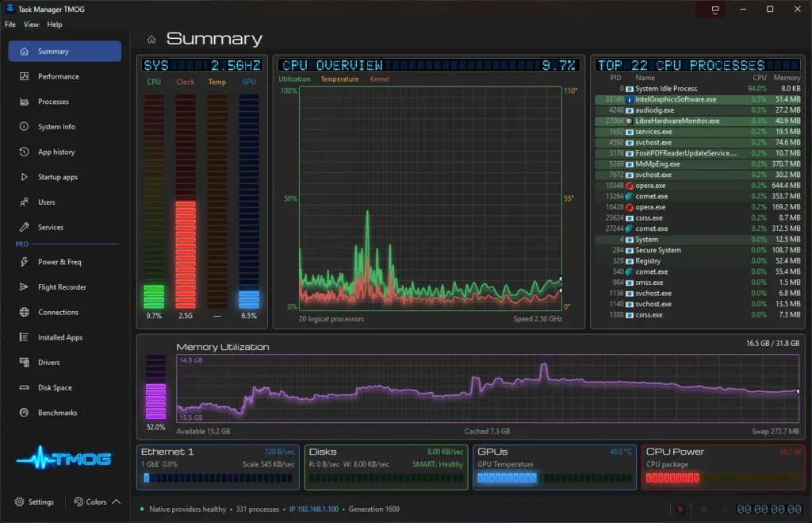Click the Settings label at bottom left
This screenshot has width=812, height=523.
[41, 502]
